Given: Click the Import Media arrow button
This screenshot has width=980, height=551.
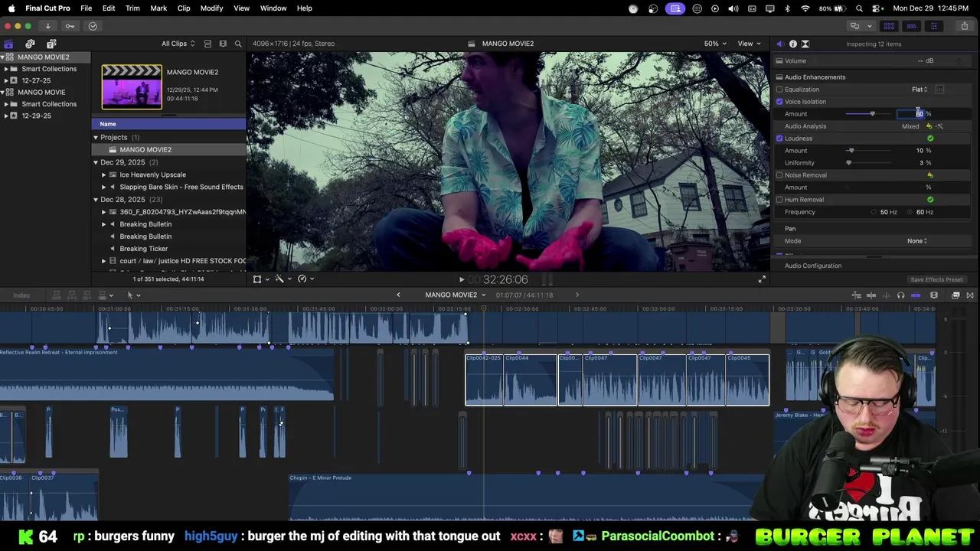Looking at the screenshot, I should point(47,26).
